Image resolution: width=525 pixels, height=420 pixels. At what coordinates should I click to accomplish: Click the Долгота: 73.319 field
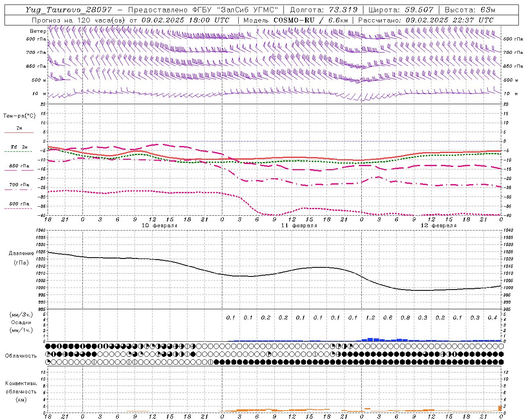click(x=324, y=10)
